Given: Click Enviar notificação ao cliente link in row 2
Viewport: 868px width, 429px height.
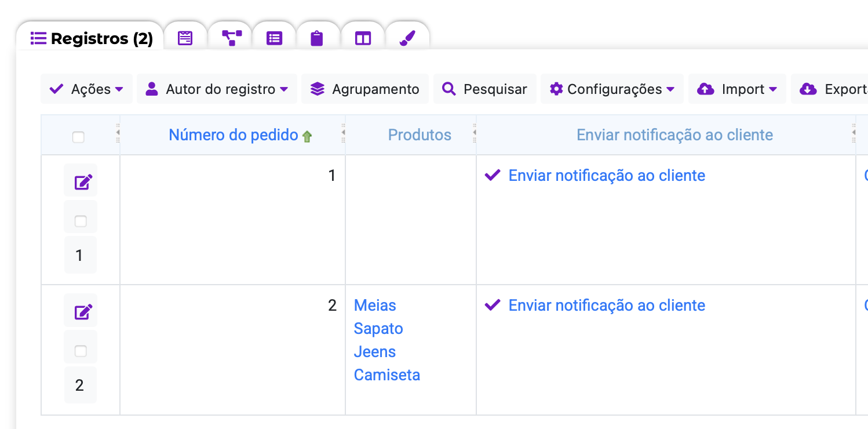Looking at the screenshot, I should (x=607, y=306).
